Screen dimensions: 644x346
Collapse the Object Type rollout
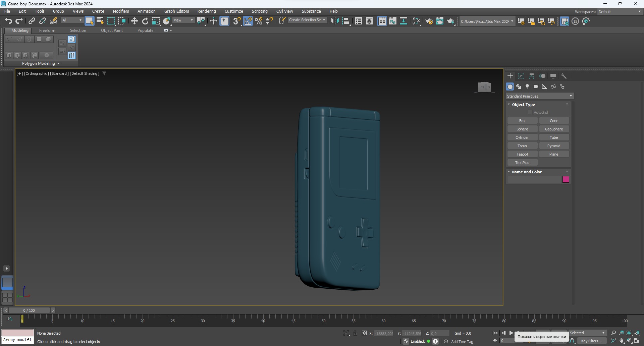point(523,105)
